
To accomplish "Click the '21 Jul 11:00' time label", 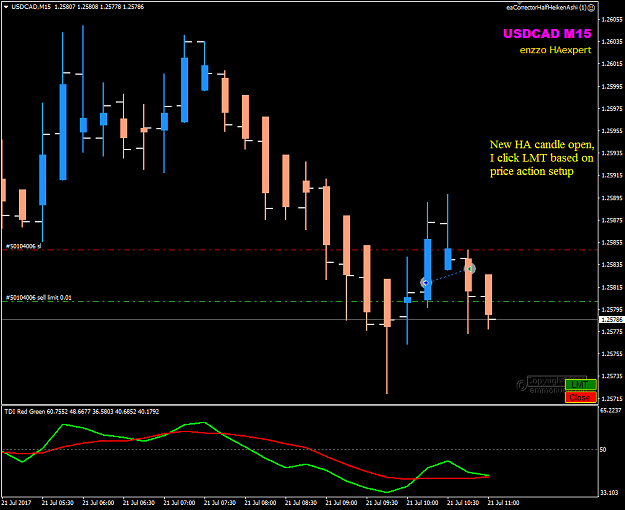I will click(503, 503).
